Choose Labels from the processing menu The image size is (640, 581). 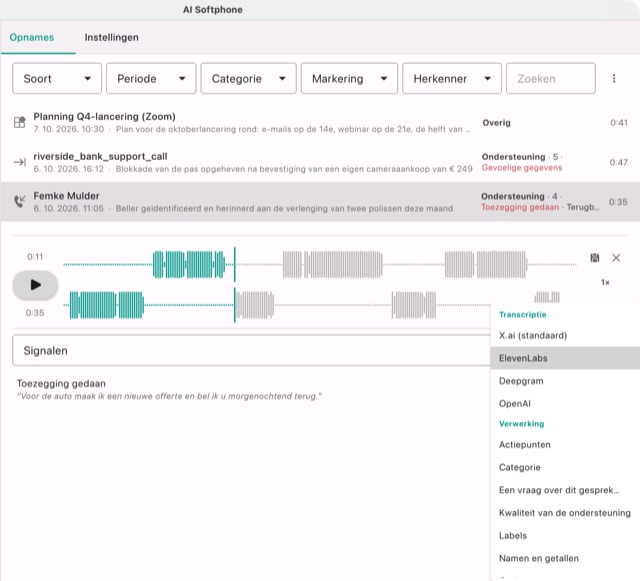point(565,536)
